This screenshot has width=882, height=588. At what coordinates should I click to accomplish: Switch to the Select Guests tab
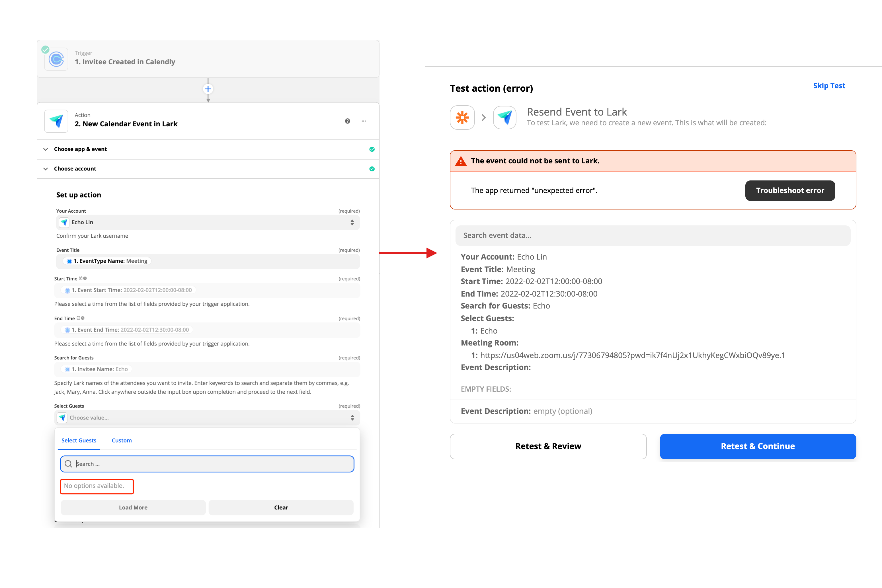[x=79, y=440]
